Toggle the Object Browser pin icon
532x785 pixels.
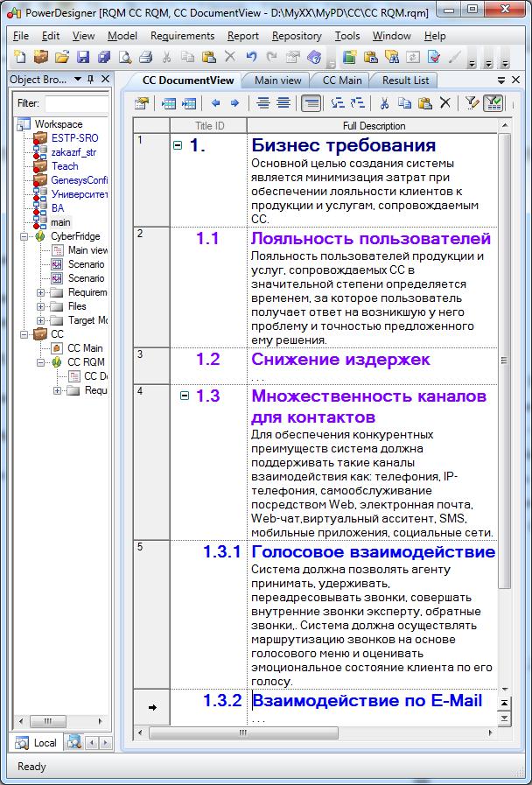point(91,79)
